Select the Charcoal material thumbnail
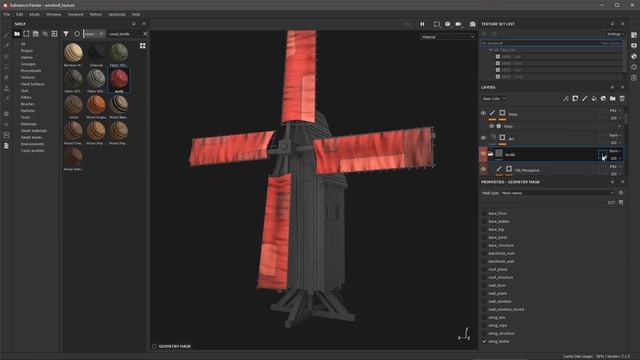 pyautogui.click(x=96, y=53)
